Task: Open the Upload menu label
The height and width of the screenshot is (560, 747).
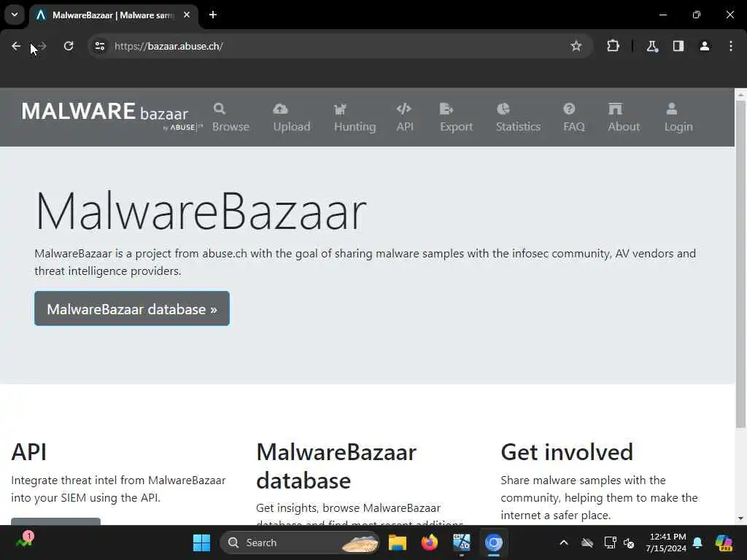Action: pos(292,127)
